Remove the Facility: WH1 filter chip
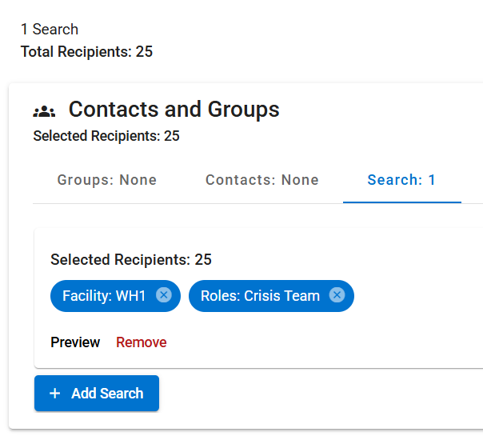Viewport: 483px width, 448px height. 164,295
